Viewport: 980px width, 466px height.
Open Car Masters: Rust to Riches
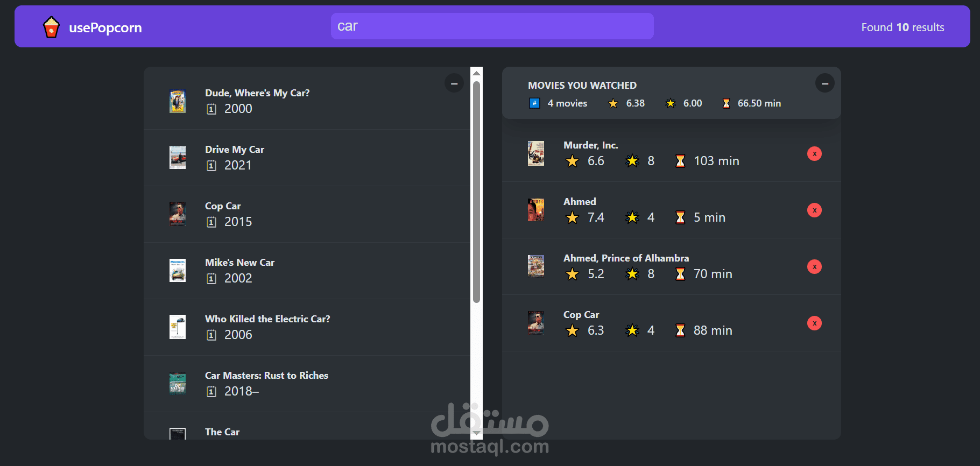[x=307, y=384]
